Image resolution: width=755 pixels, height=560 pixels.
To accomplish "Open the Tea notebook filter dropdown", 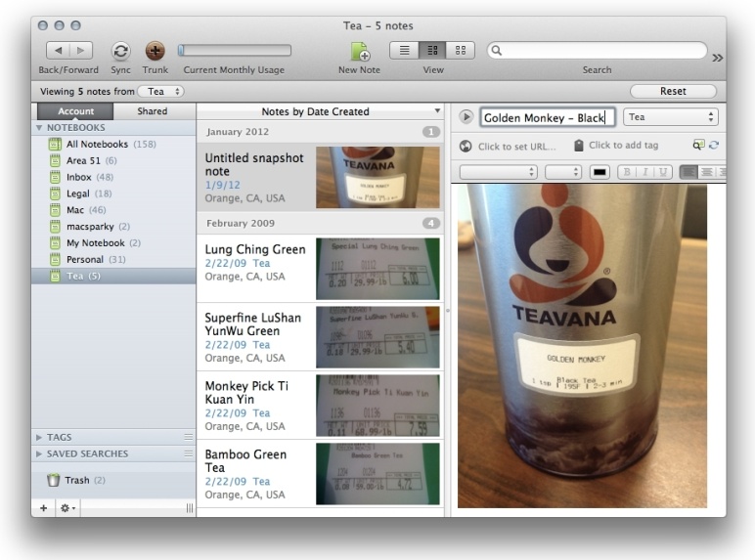I will coord(160,92).
